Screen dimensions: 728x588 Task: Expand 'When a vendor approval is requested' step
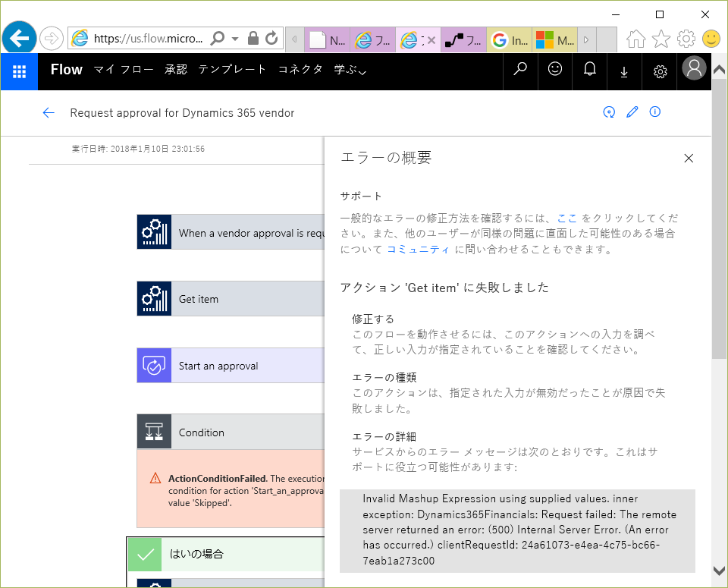(231, 231)
